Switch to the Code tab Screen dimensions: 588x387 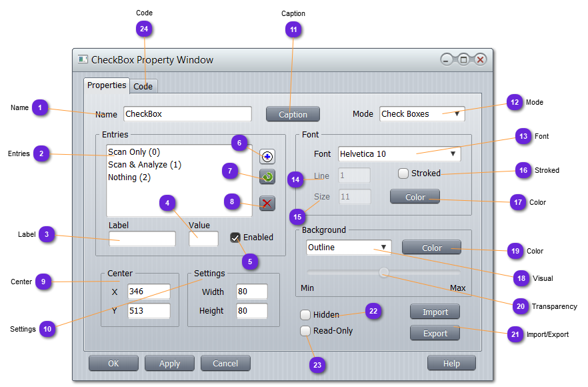tap(143, 86)
